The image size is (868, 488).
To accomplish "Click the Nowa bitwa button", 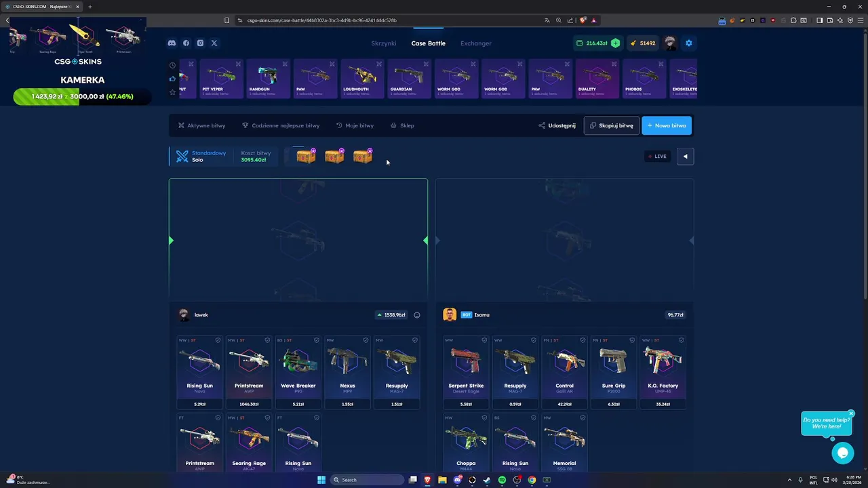I will coord(667,125).
